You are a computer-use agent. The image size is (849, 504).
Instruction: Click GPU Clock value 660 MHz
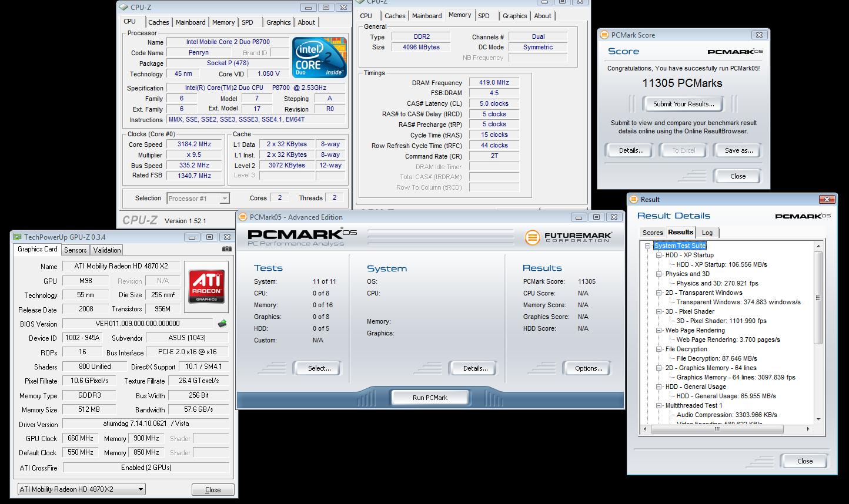[81, 439]
